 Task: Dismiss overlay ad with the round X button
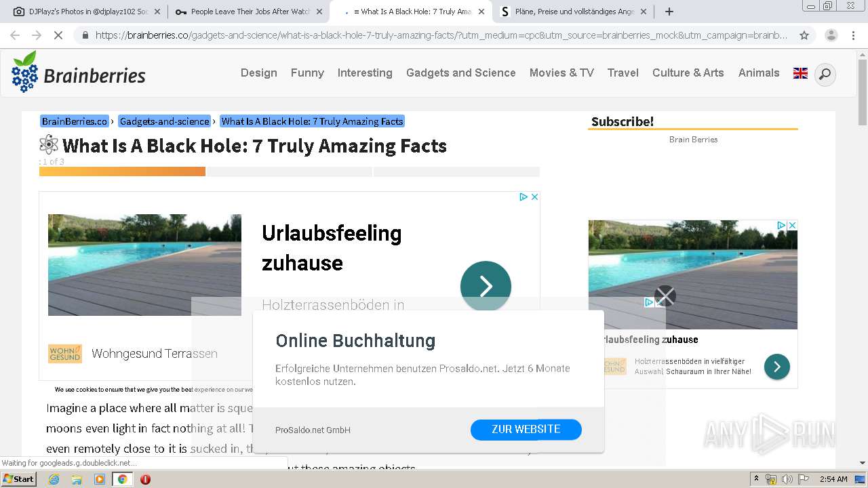[665, 296]
